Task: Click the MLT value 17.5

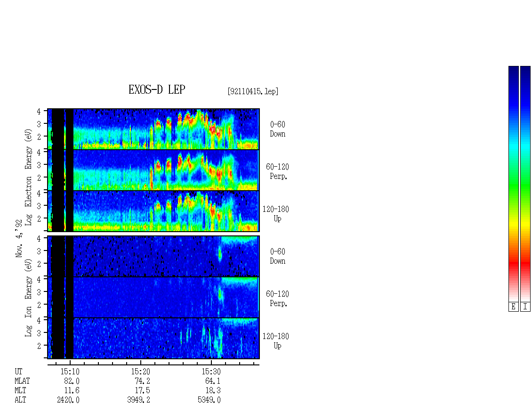Action: 142,391
